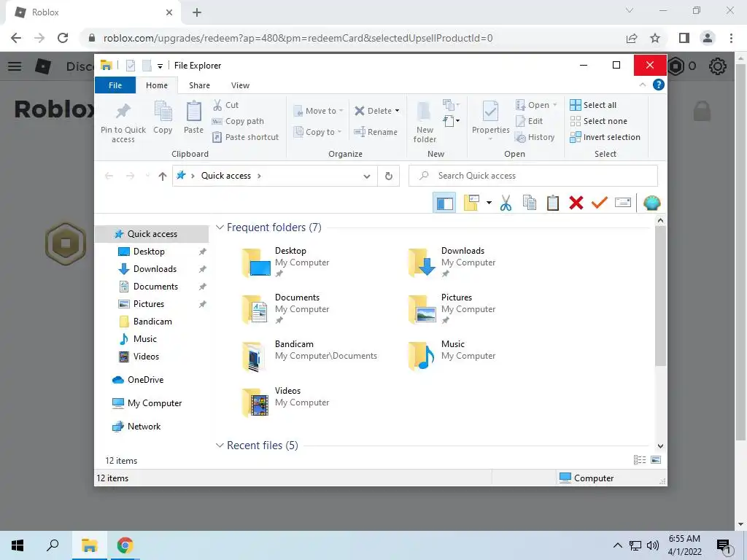Switch to large icons view
747x560 pixels.
click(x=656, y=460)
